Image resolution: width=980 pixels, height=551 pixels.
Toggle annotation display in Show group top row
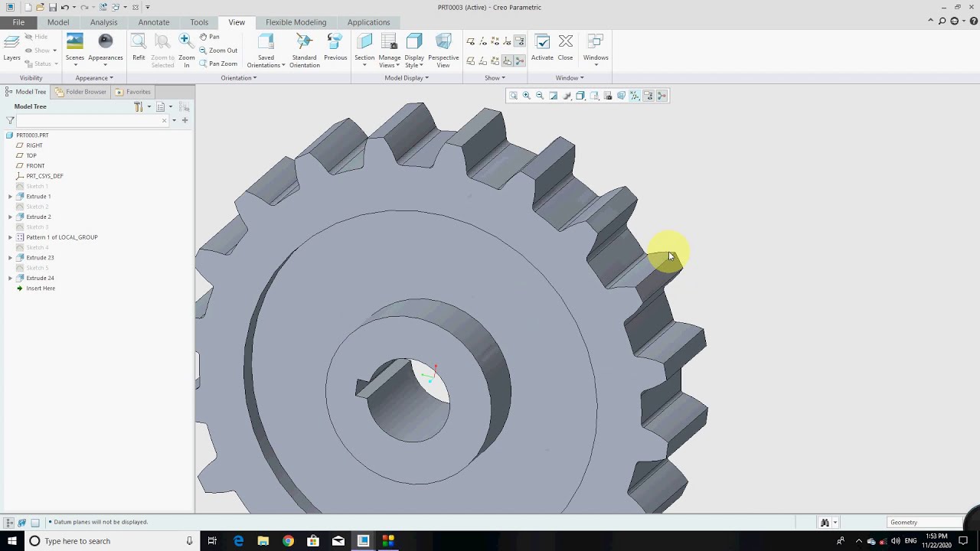tap(519, 41)
